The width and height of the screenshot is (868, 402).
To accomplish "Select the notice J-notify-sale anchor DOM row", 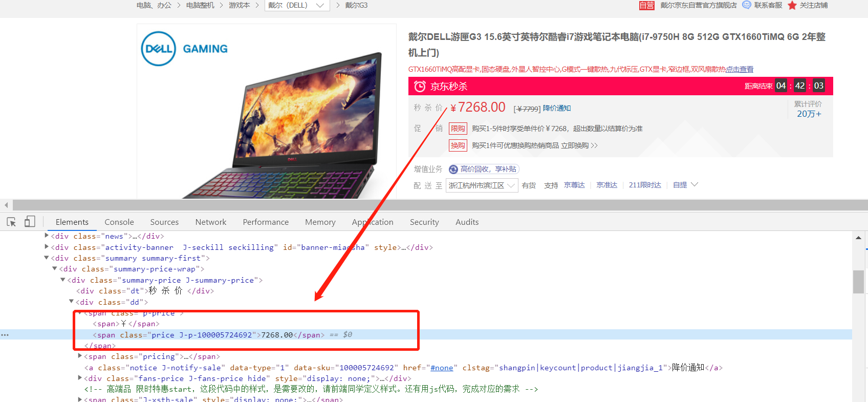I will (403, 368).
